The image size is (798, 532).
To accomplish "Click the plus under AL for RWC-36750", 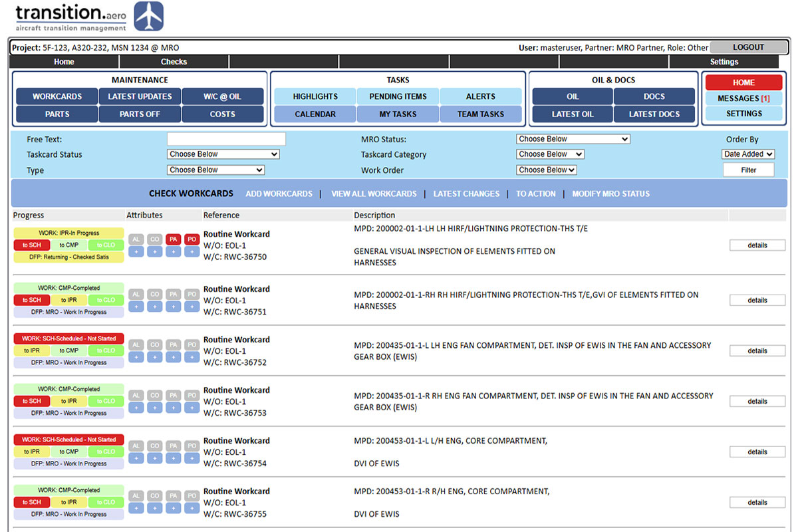I will [x=136, y=251].
